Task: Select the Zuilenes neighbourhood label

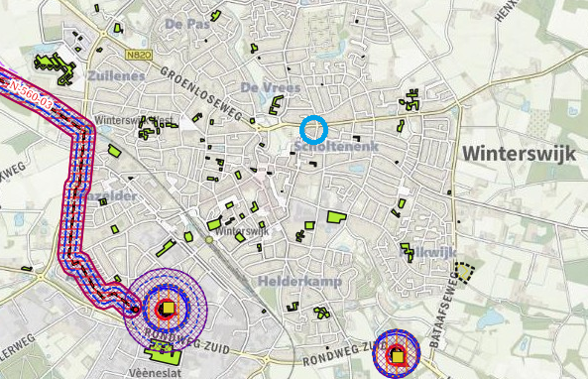Action: pos(116,76)
